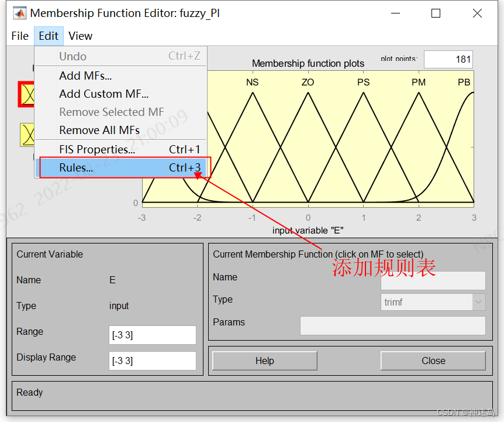Select the ZO membership function label

(308, 83)
